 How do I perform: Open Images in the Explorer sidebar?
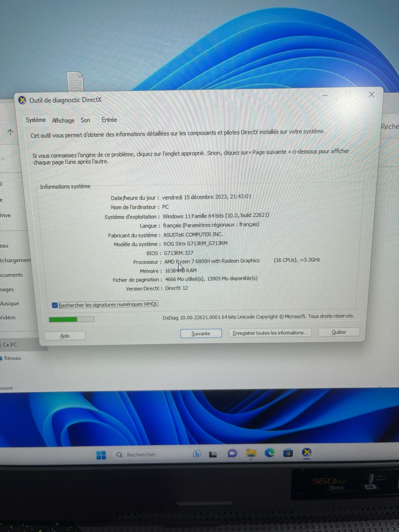click(7, 289)
